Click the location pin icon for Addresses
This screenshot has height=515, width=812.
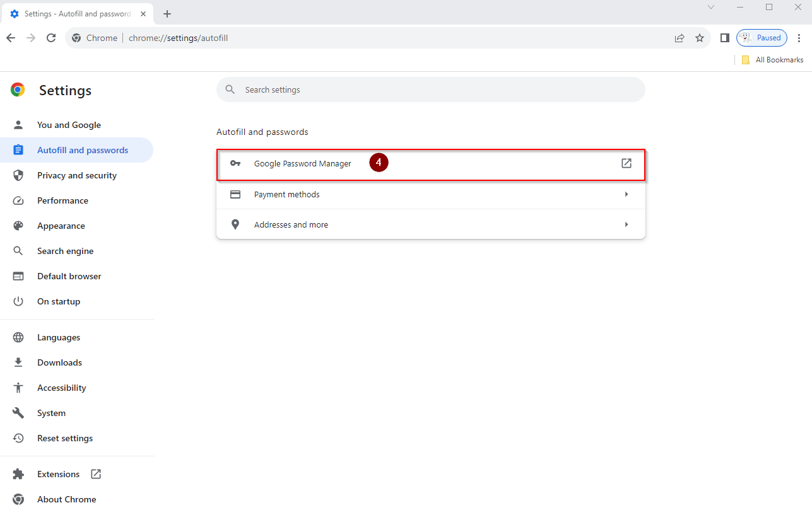[235, 224]
